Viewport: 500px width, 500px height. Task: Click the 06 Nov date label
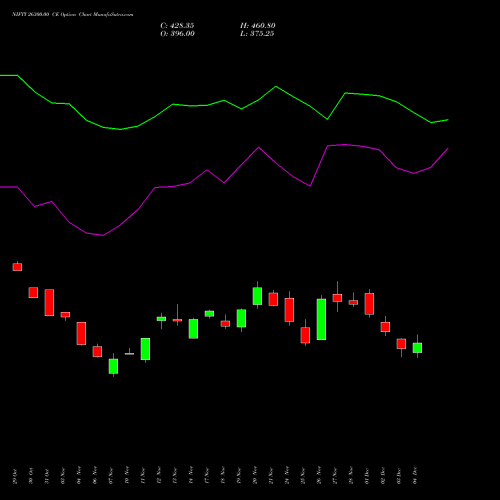coord(95,476)
